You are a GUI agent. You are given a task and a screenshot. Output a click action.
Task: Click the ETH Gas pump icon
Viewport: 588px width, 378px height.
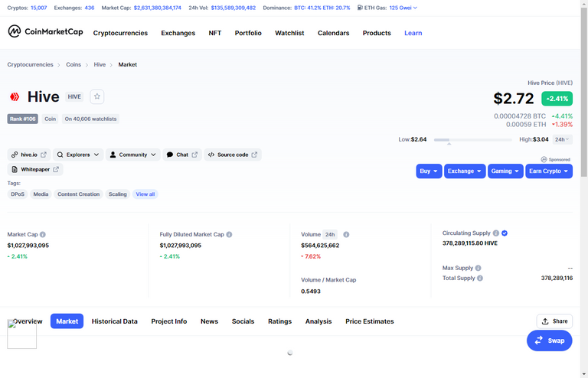360,8
